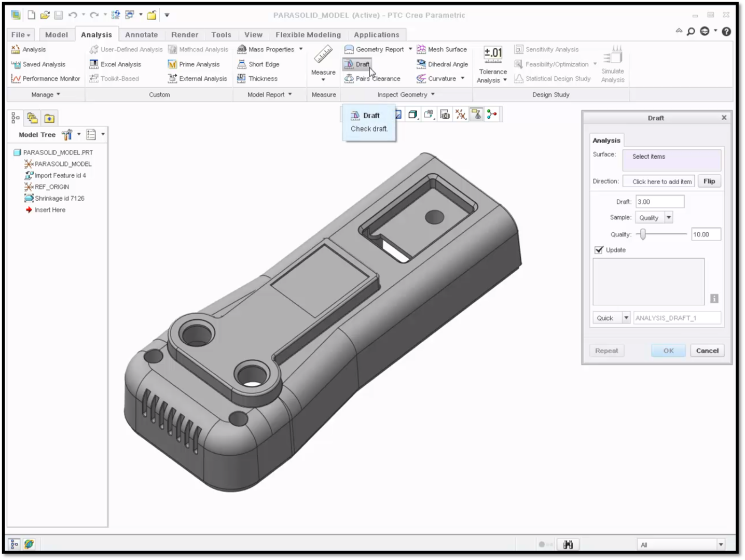Start Prime Analysis
The width and height of the screenshot is (745, 560).
point(194,64)
